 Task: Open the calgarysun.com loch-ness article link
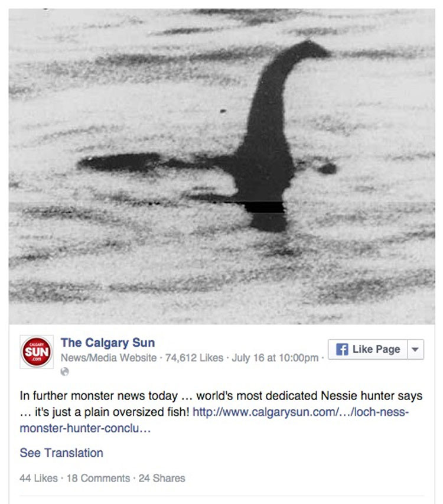301,412
